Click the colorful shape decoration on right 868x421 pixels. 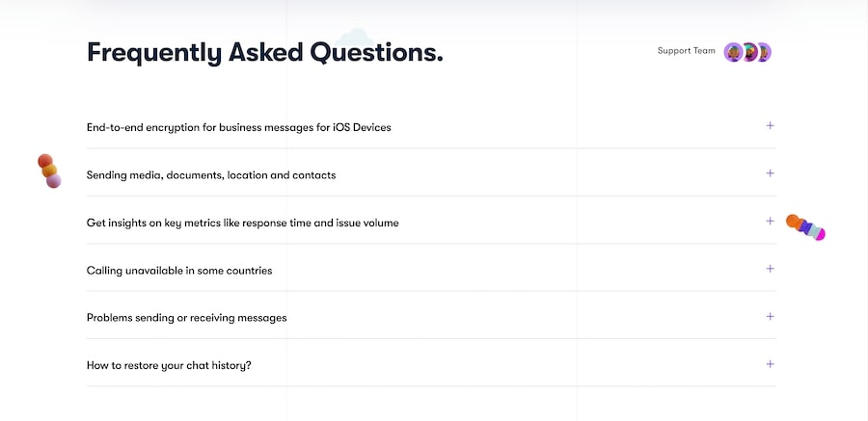pos(805,227)
